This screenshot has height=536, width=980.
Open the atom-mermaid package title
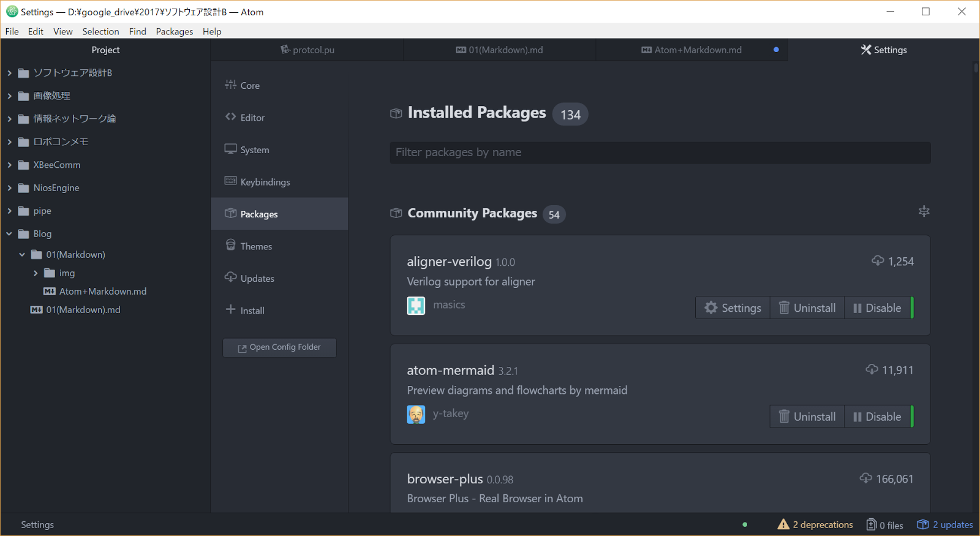(450, 370)
